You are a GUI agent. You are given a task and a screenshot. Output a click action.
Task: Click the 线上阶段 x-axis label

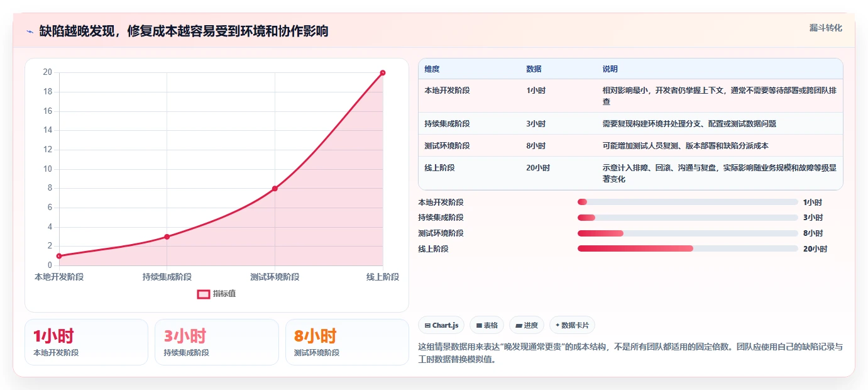(x=383, y=277)
